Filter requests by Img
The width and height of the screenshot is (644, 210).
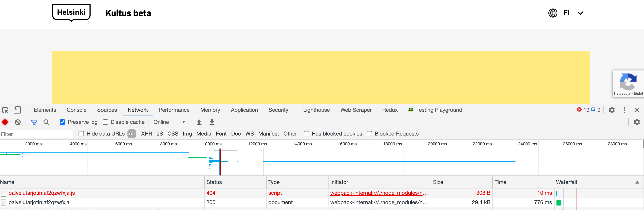click(187, 134)
